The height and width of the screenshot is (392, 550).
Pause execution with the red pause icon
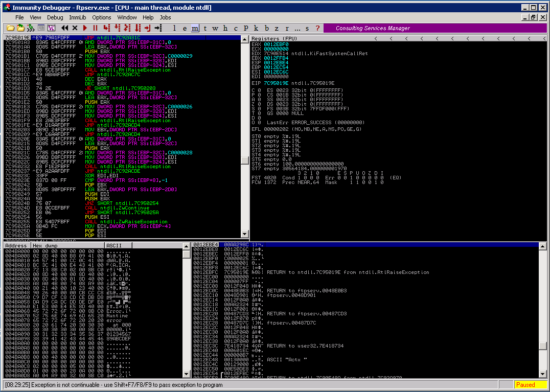(x=95, y=28)
